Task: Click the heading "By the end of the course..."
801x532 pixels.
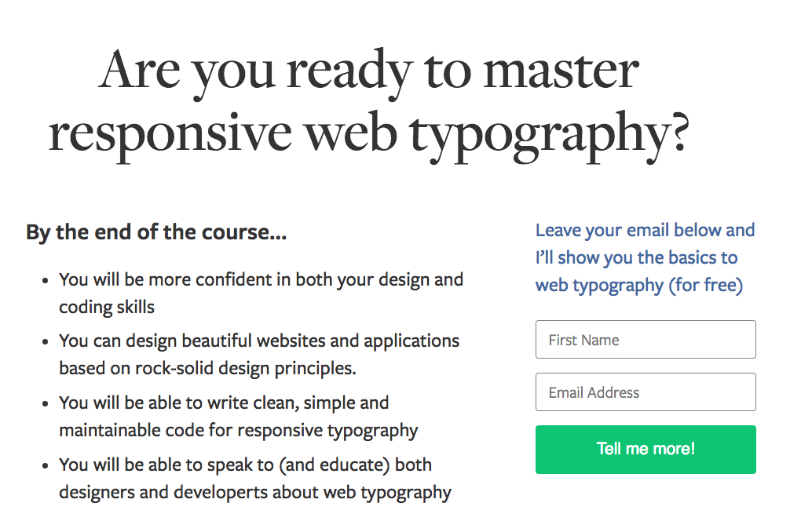Action: [155, 231]
